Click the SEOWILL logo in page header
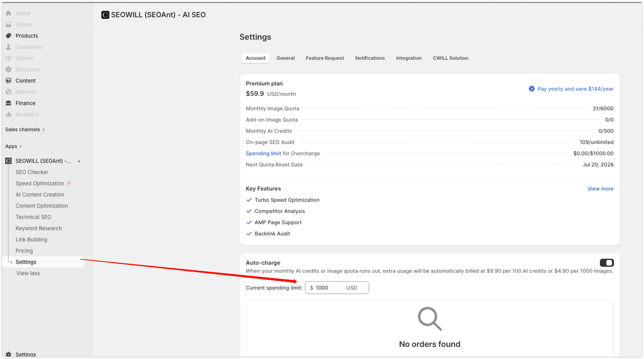This screenshot has height=359, width=644. (105, 15)
